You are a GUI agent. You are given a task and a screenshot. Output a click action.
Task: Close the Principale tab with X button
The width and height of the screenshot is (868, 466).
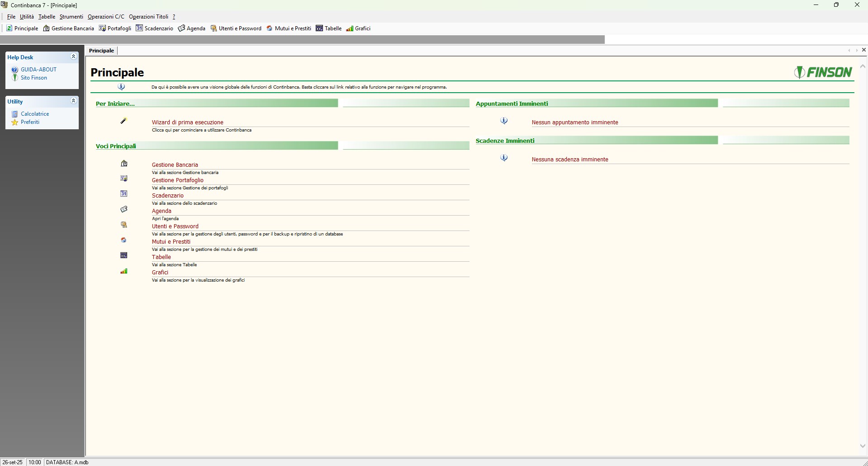pos(864,50)
